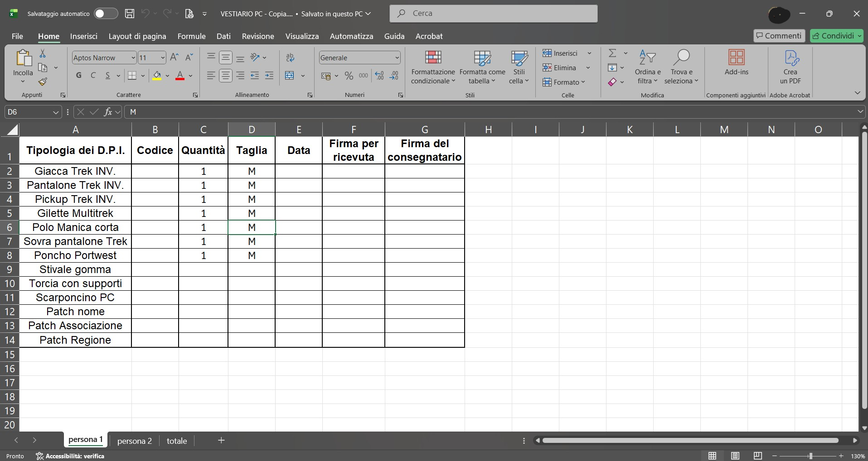Screen dimensions: 868x461
Task: Click the Commenti button
Action: [x=779, y=36]
